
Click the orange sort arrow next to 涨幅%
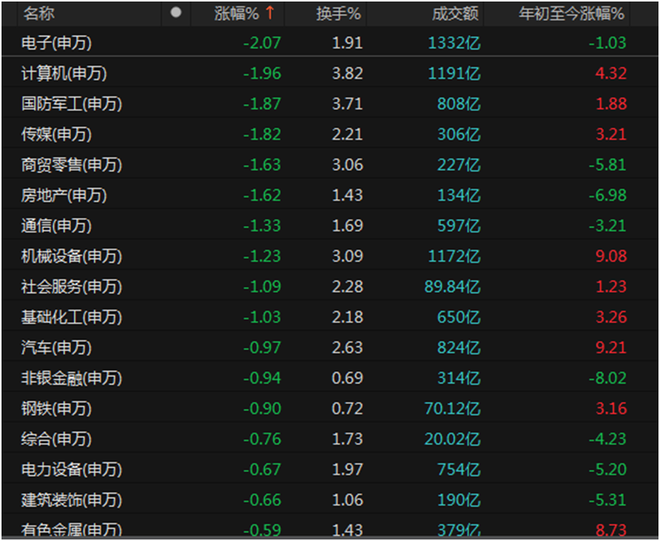pos(270,13)
